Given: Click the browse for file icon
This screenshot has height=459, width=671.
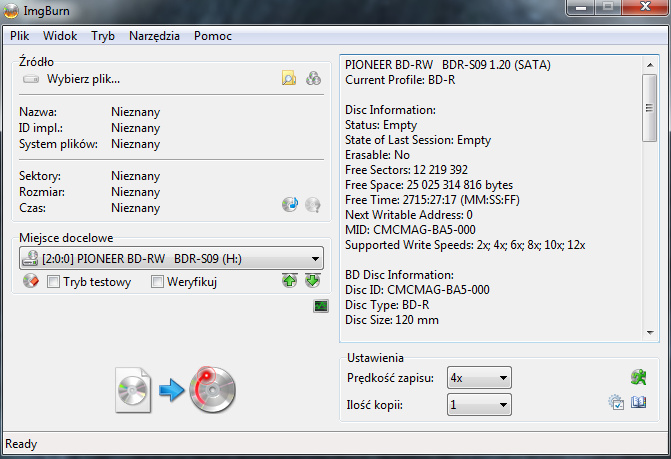Looking at the screenshot, I should point(289,79).
